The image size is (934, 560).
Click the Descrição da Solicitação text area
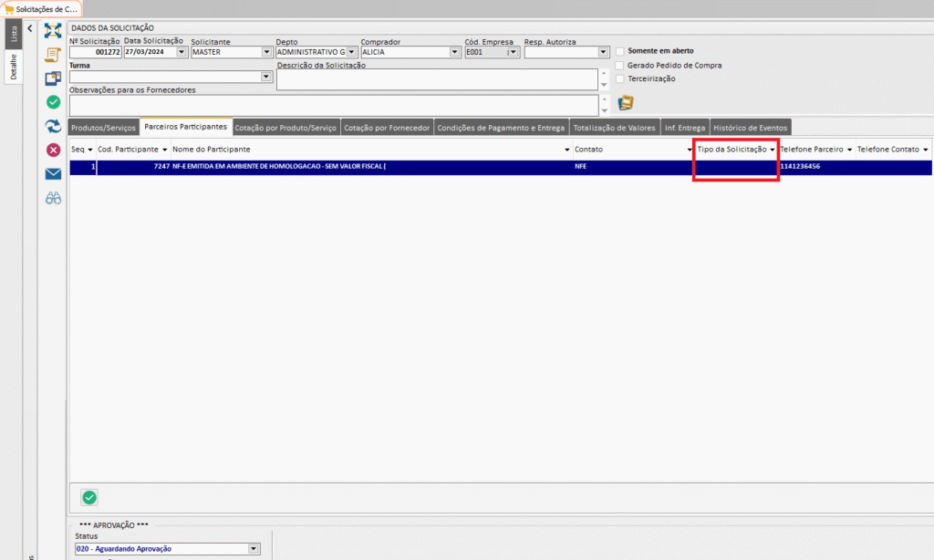(437, 80)
